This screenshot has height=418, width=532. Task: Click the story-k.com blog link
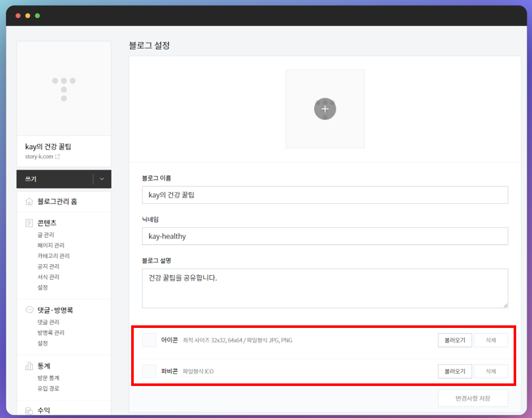pyautogui.click(x=39, y=157)
